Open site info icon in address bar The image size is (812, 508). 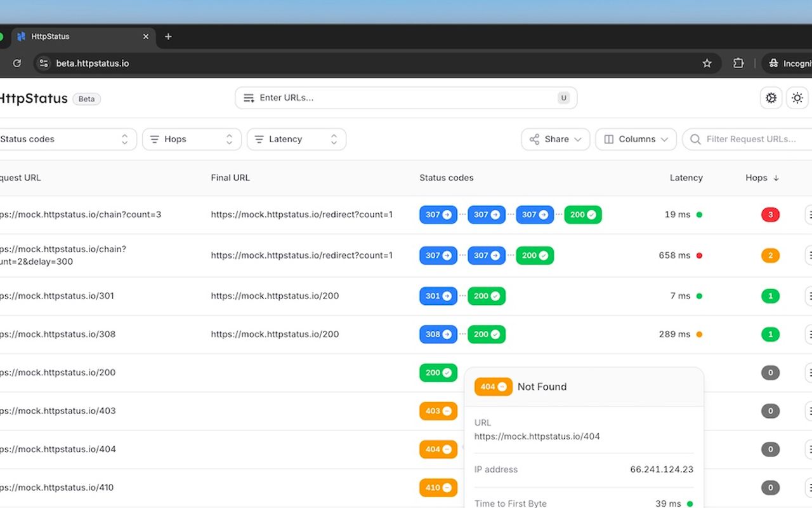(44, 63)
